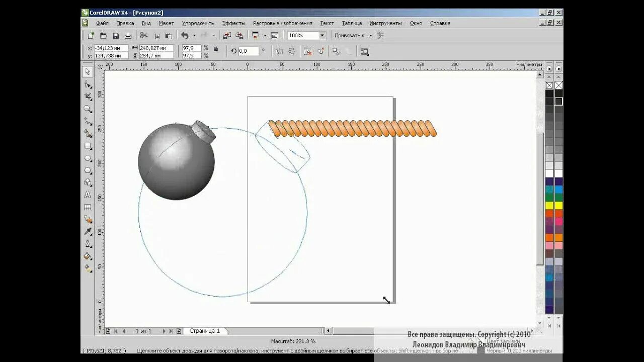Open the Файл menu
This screenshot has width=644, height=362.
click(x=102, y=23)
